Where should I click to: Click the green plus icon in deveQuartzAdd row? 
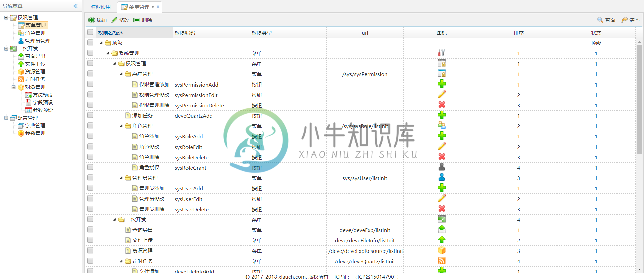tap(442, 115)
